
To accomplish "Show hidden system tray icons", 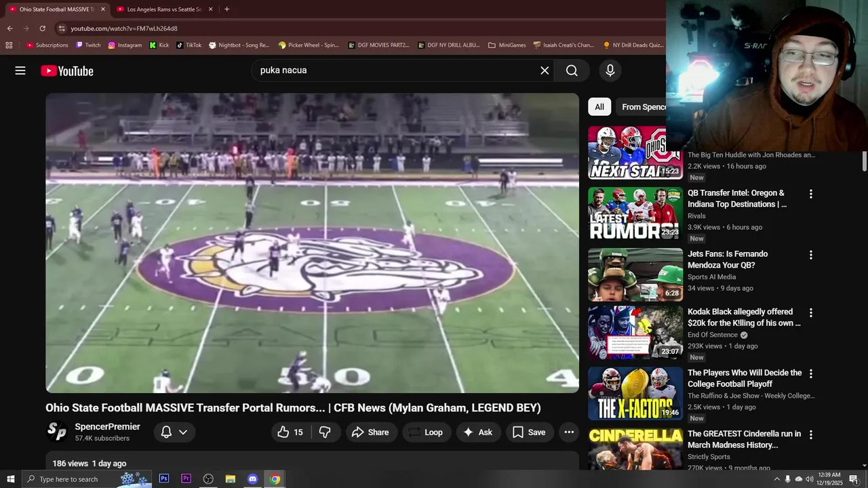I will [x=776, y=479].
